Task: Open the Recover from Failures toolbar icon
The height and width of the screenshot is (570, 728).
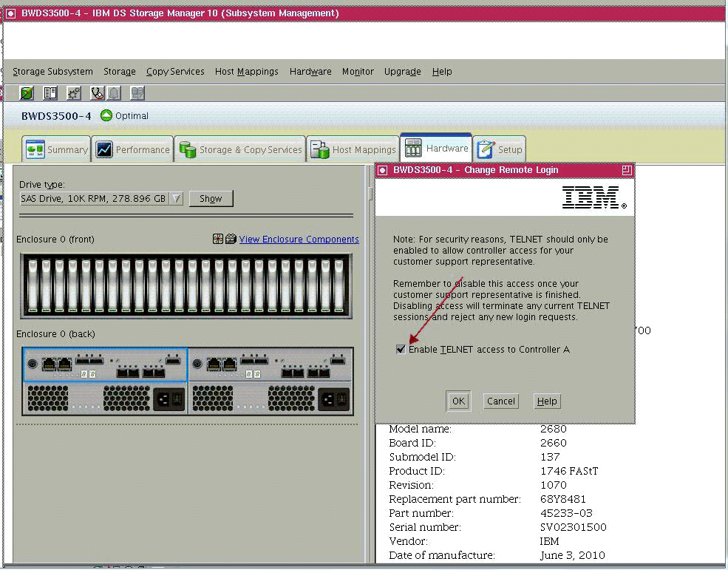Action: pos(97,92)
